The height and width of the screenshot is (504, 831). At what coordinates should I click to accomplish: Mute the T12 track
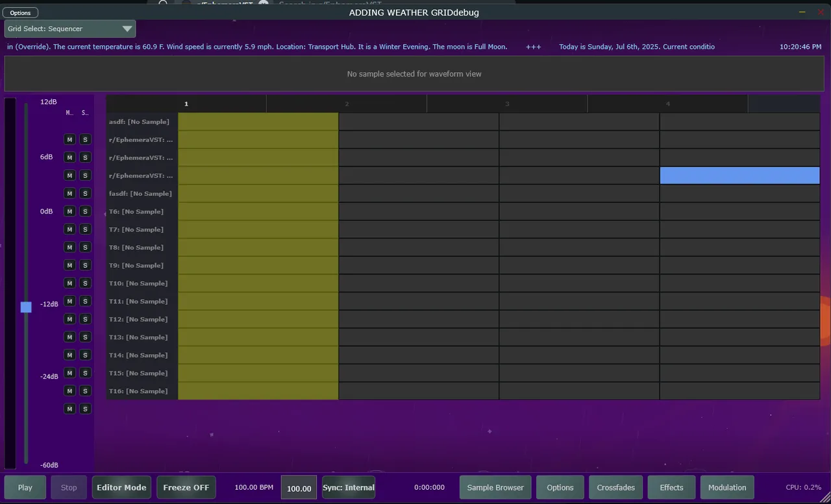(69, 337)
